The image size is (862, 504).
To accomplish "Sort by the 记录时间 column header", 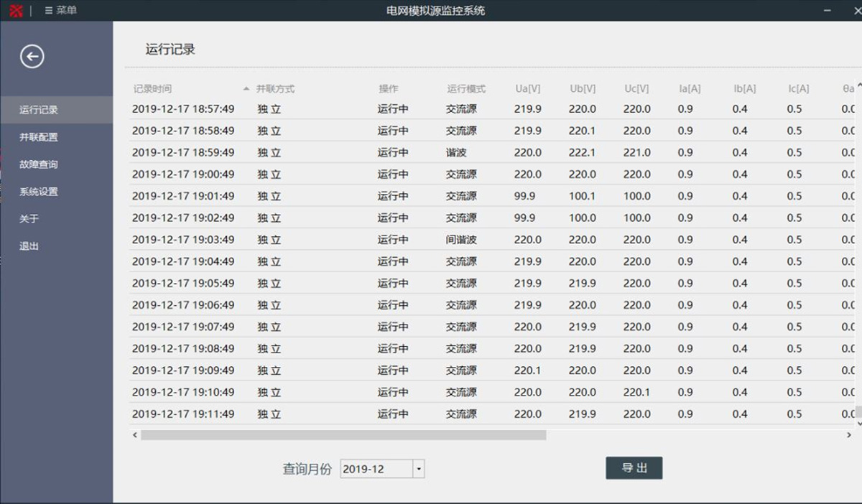I will 152,89.
